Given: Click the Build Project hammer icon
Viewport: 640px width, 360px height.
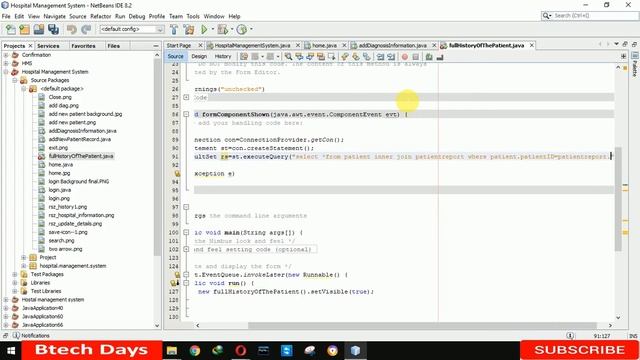Looking at the screenshot, I should pyautogui.click(x=174, y=29).
